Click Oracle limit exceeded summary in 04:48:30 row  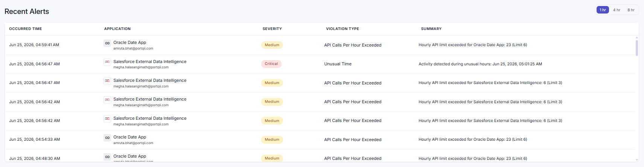473,159
